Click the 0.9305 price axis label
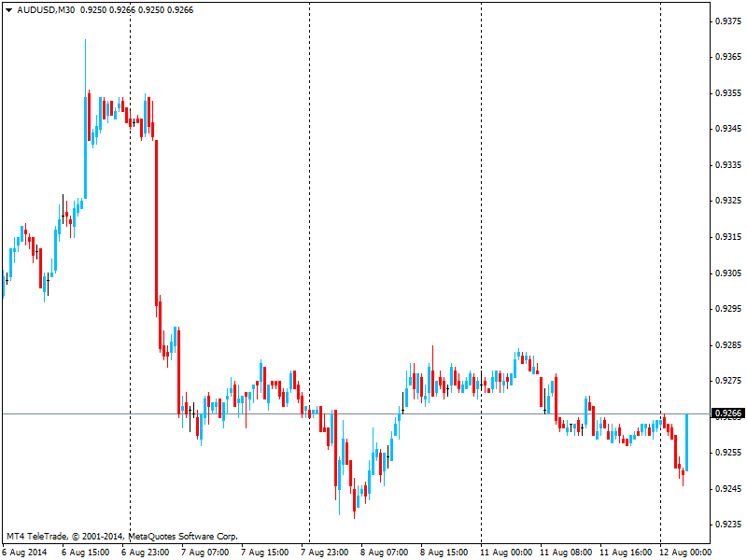This screenshot has width=747, height=560. (727, 273)
